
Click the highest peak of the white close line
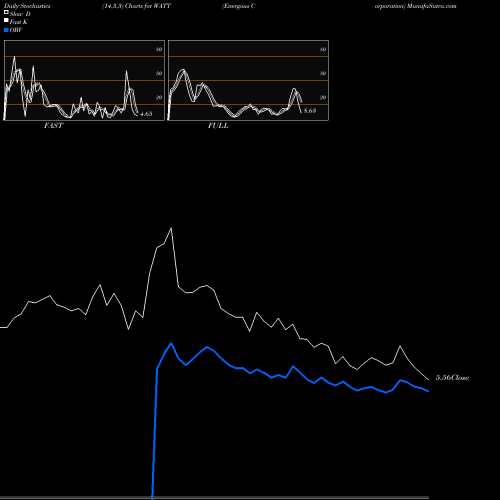(171, 228)
